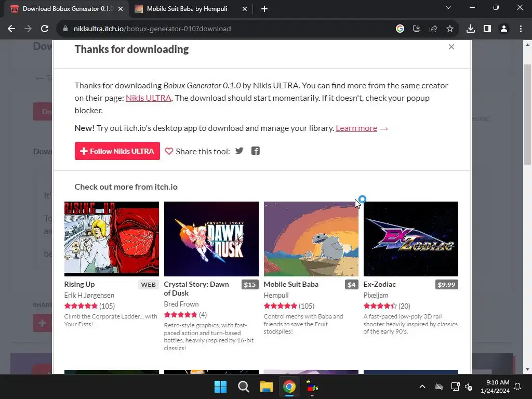Close the Mobile Suit Baba tab
This screenshot has width=532, height=399.
245,9
